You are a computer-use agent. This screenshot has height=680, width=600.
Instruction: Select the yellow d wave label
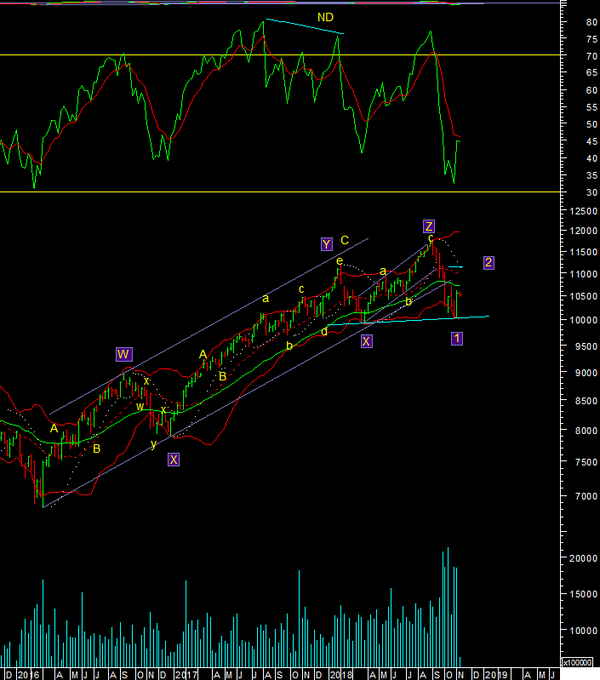(325, 331)
